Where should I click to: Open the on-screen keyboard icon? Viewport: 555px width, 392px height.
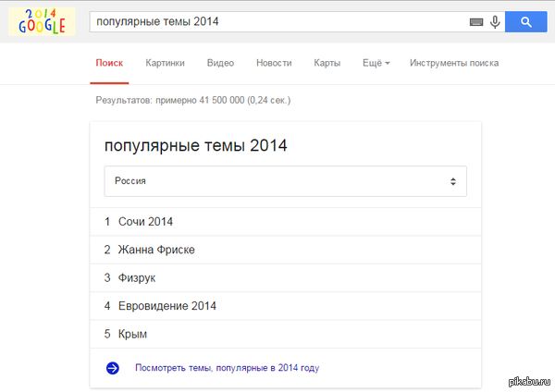click(x=476, y=22)
